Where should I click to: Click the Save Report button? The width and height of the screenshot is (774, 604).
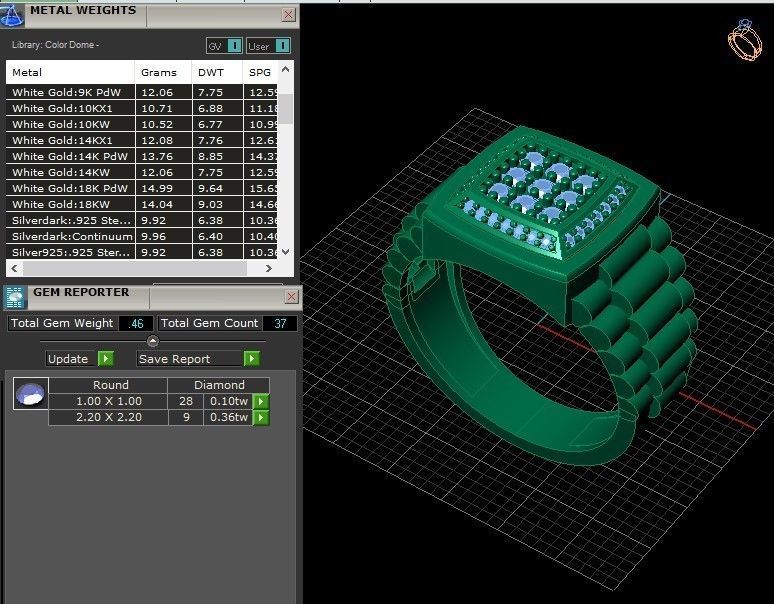click(191, 358)
